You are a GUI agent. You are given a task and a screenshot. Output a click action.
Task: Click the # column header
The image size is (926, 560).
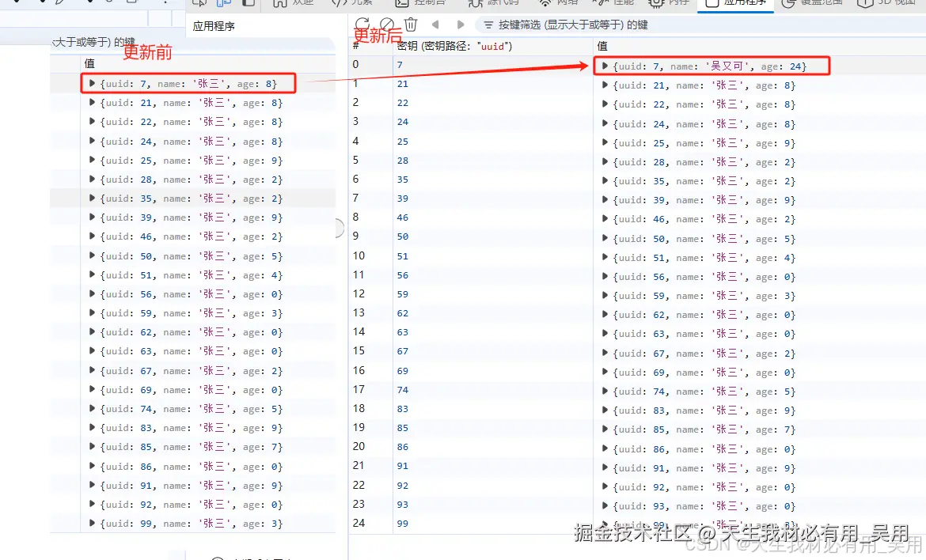click(x=356, y=45)
